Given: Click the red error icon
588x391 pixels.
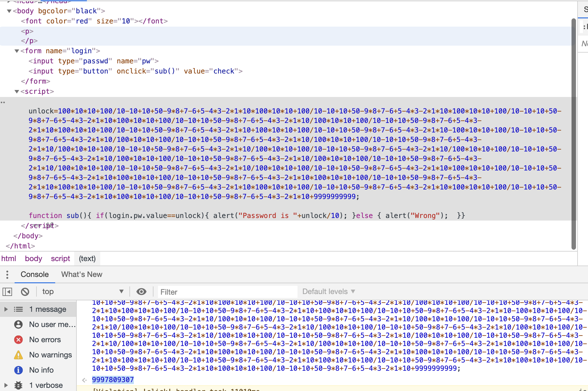Looking at the screenshot, I should 18,340.
